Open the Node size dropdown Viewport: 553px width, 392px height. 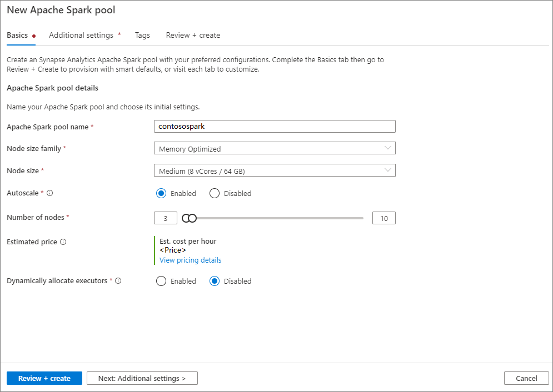coord(275,170)
